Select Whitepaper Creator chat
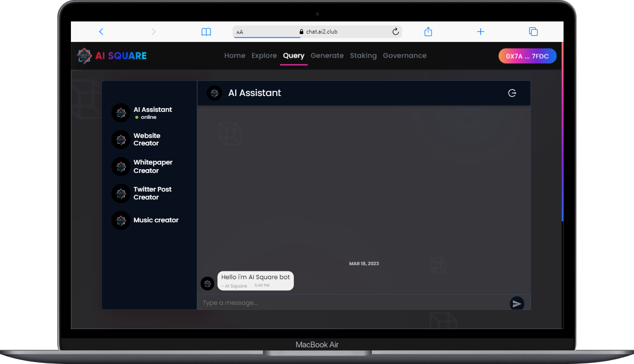Image resolution: width=634 pixels, height=364 pixels. (x=153, y=166)
